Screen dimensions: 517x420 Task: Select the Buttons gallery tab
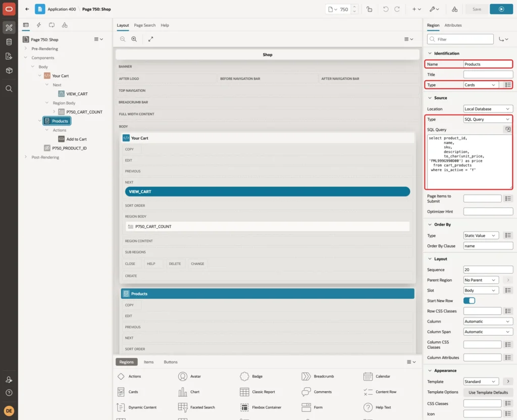coord(171,362)
